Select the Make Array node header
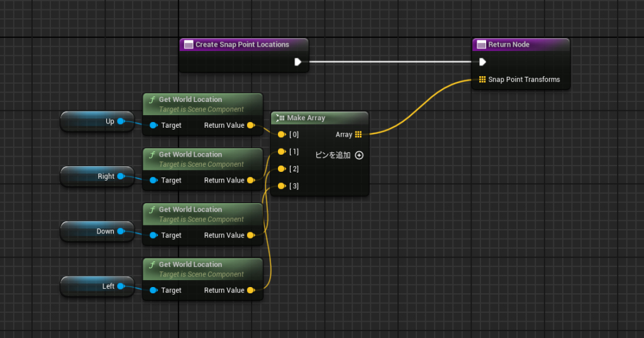 319,118
